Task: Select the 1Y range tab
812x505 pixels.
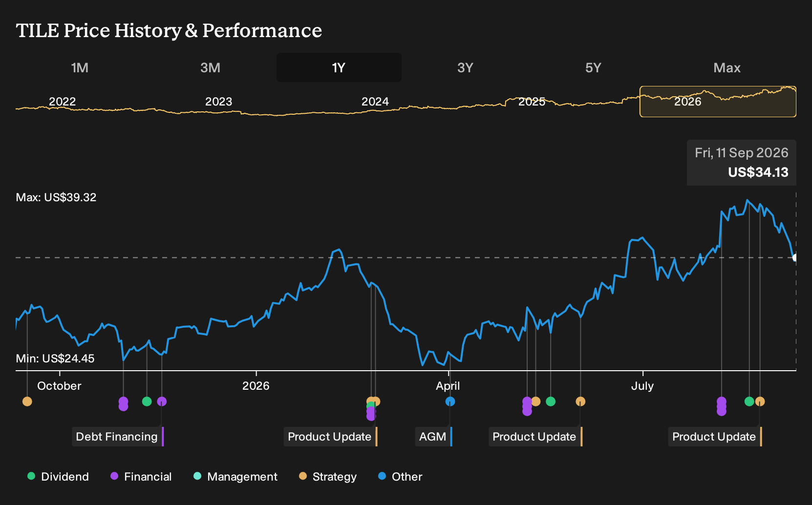Action: (x=339, y=67)
